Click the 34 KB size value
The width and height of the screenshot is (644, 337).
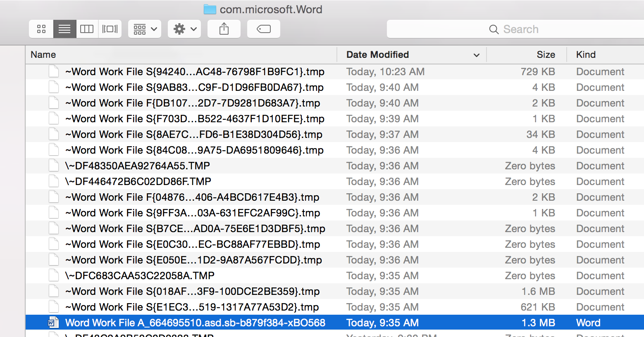coord(541,135)
